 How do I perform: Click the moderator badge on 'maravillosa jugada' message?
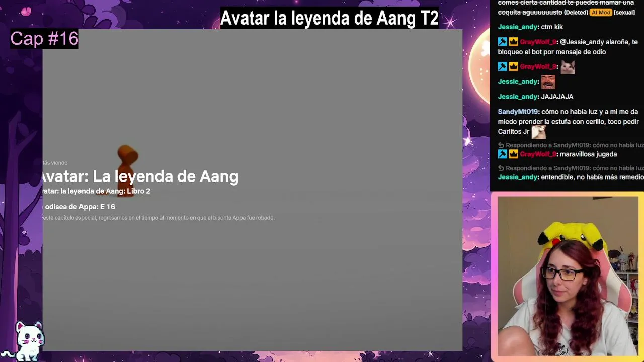[x=502, y=154]
